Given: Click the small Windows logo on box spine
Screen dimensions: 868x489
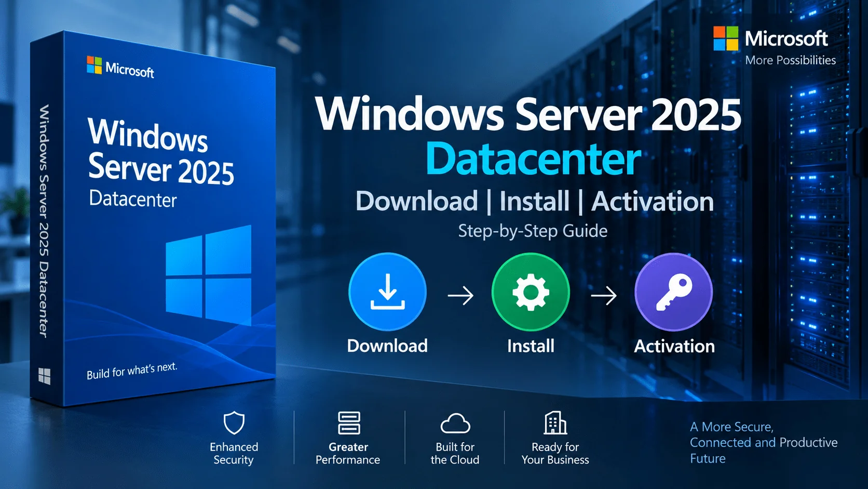Looking at the screenshot, I should (45, 376).
